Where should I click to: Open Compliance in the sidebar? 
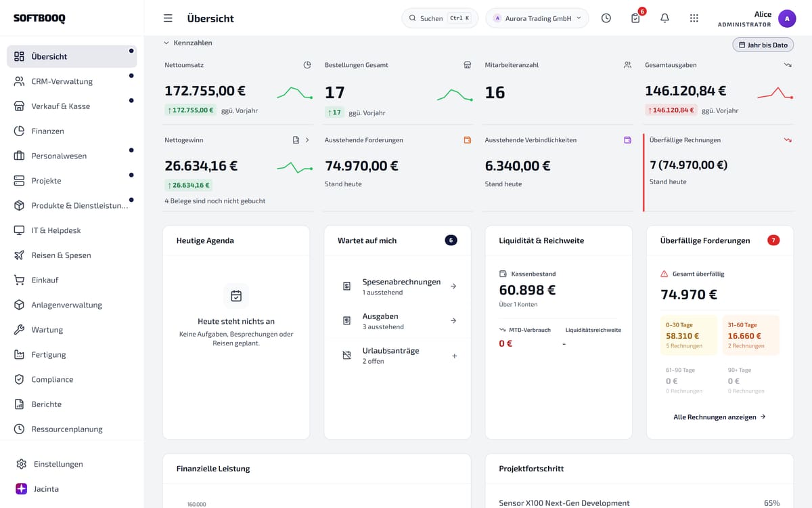(72, 379)
